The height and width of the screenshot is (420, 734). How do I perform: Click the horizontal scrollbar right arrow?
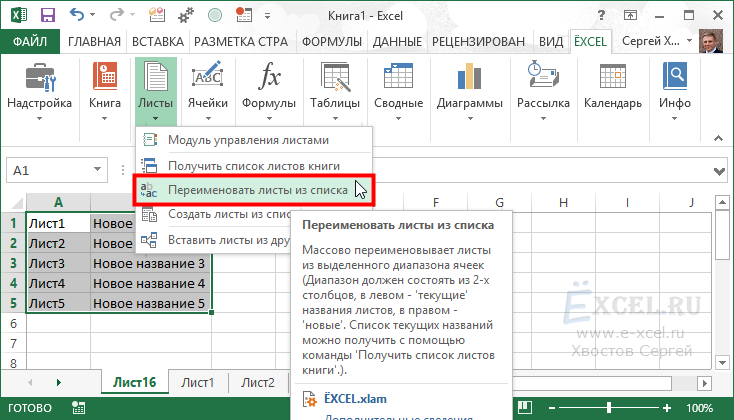click(x=705, y=383)
